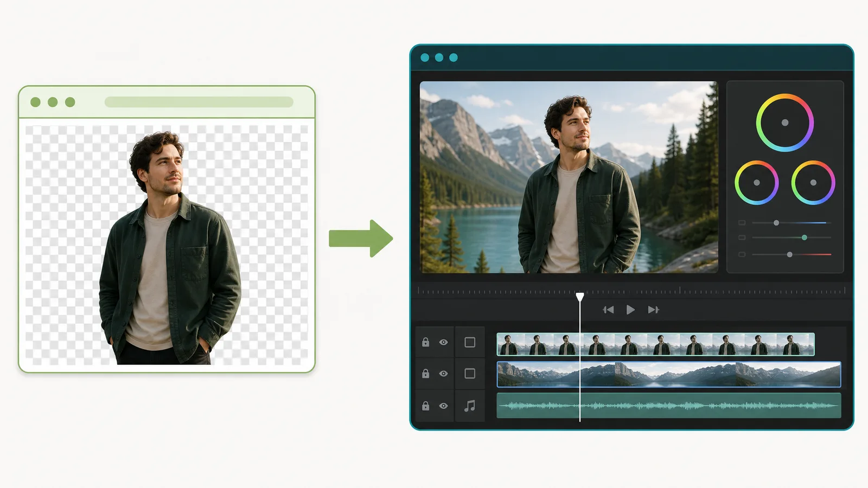This screenshot has height=488, width=868.
Task: Click the music note audio track icon
Action: (x=470, y=406)
